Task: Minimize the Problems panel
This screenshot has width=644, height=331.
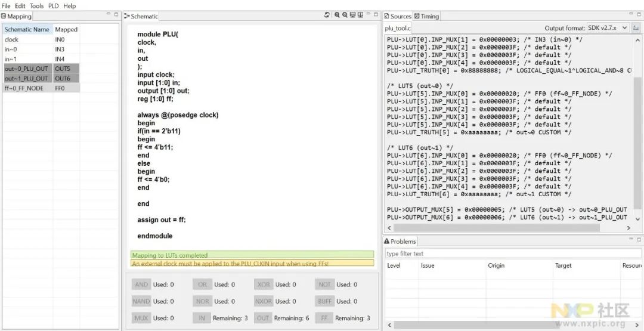Action: click(x=631, y=239)
